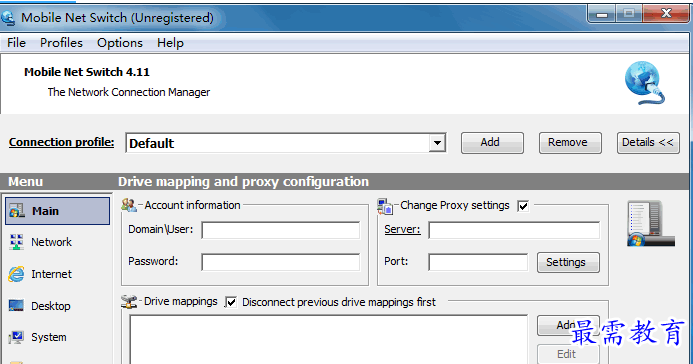Viewport: 693px width, 364px height.
Task: Switch to the System section
Action: click(49, 337)
